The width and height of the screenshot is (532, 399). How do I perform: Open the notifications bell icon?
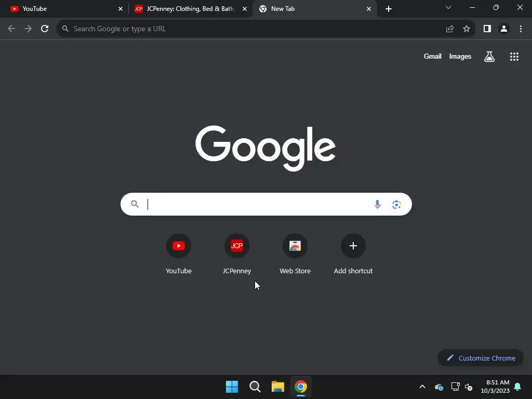tap(518, 387)
